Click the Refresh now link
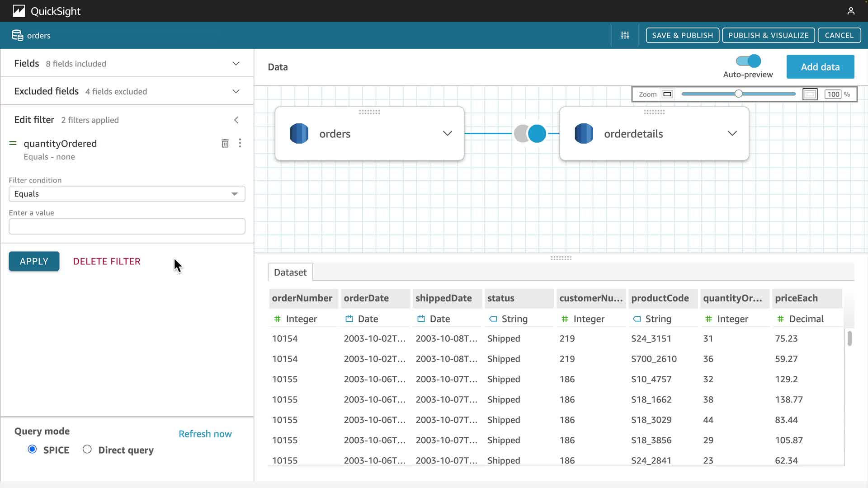This screenshot has width=868, height=488. (205, 434)
